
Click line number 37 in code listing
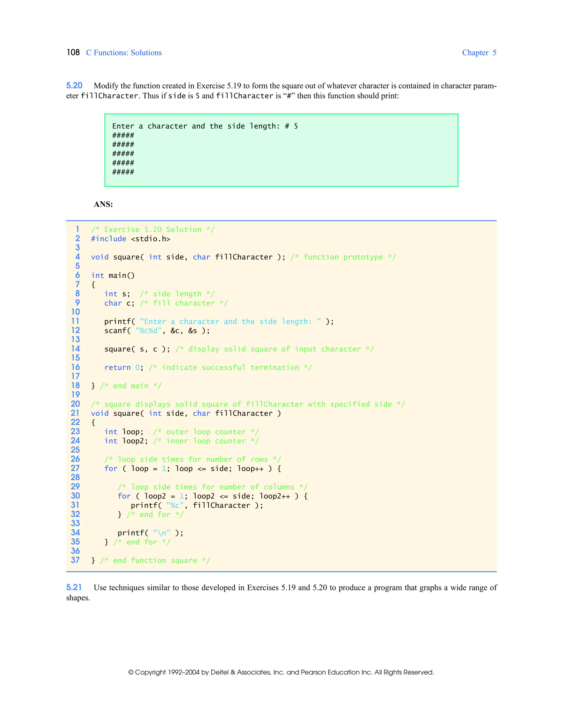tap(75, 560)
